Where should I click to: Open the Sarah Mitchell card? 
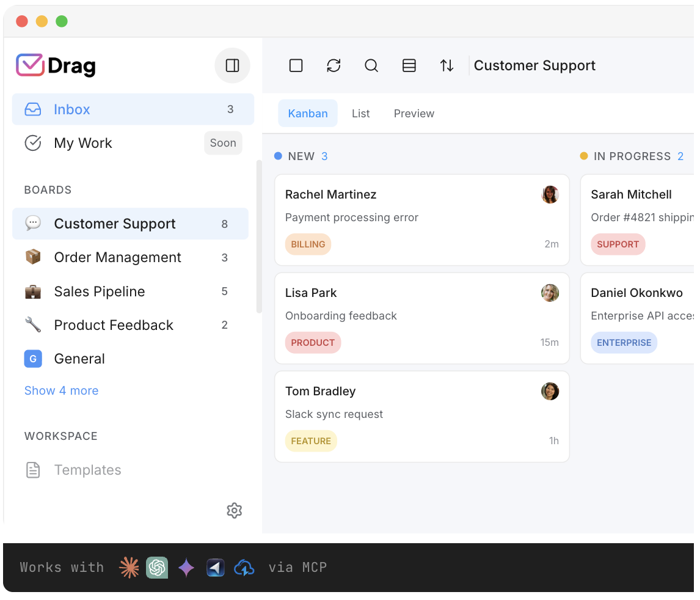point(638,220)
